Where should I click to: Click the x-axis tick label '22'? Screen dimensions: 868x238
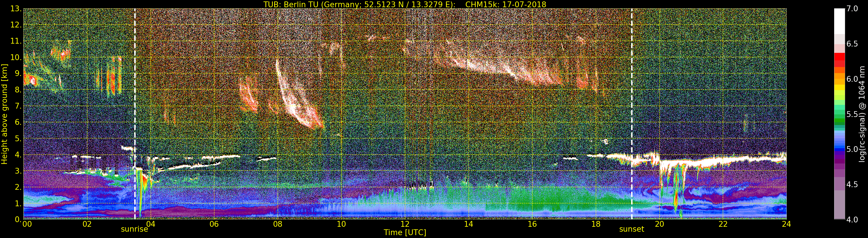tap(723, 224)
